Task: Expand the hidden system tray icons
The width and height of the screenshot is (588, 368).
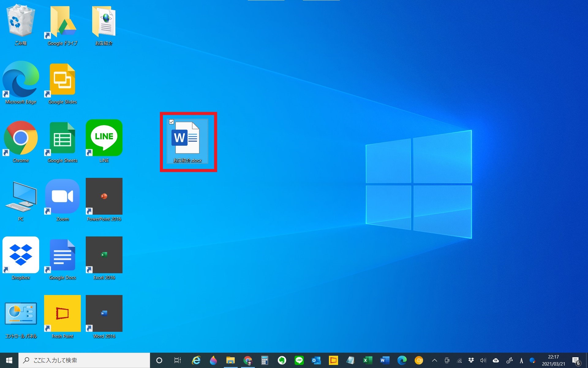Action: tap(435, 360)
